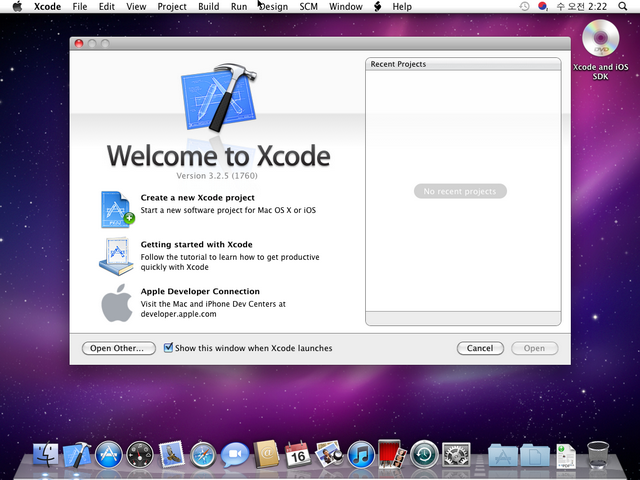Open the SCM menu
This screenshot has width=640, height=480.
pyautogui.click(x=309, y=7)
